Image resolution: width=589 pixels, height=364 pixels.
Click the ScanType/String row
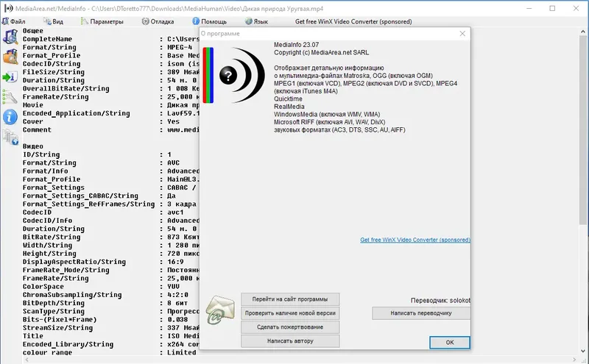111,312
